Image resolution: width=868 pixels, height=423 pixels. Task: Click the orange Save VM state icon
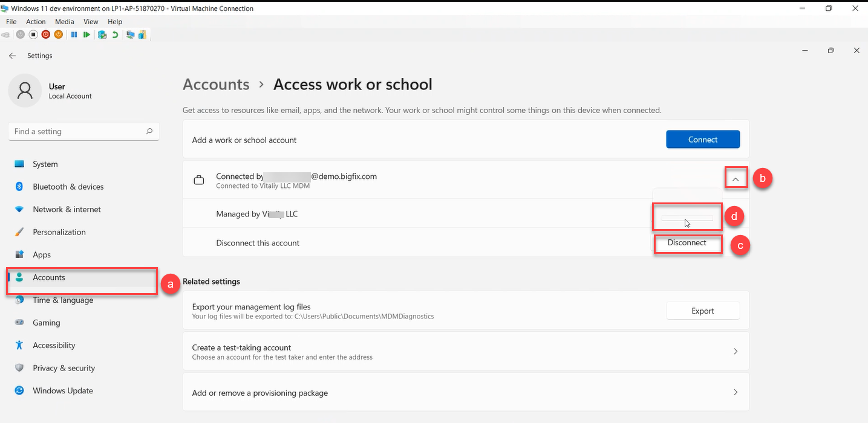59,35
